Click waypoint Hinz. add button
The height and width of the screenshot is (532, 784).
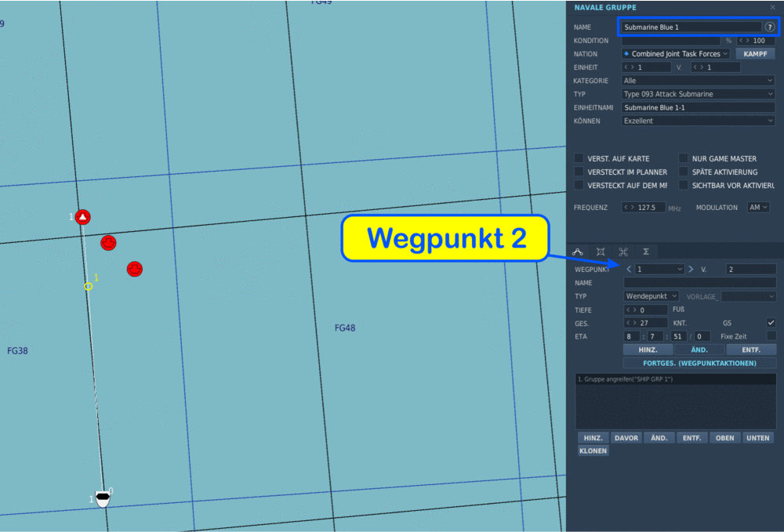(x=648, y=349)
